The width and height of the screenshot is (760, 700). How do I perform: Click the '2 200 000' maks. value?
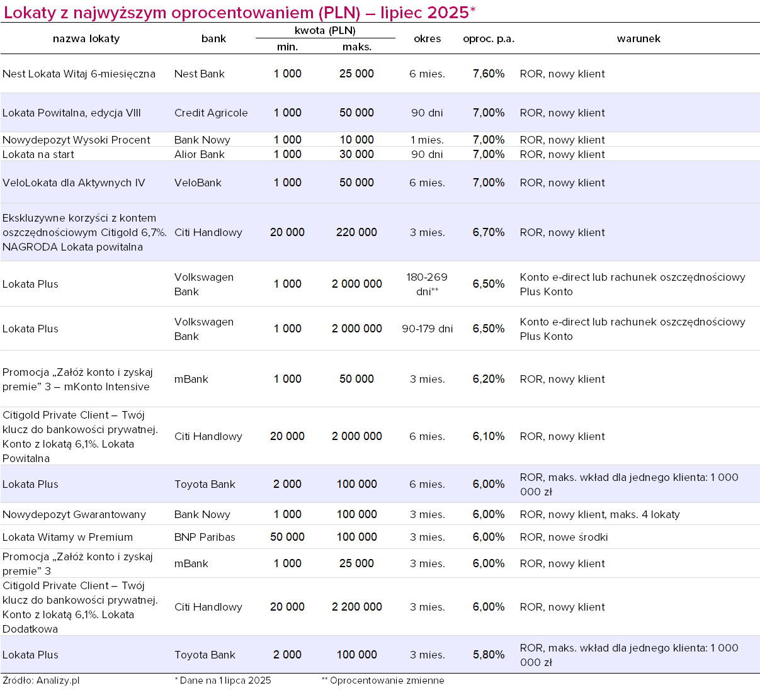click(x=357, y=607)
